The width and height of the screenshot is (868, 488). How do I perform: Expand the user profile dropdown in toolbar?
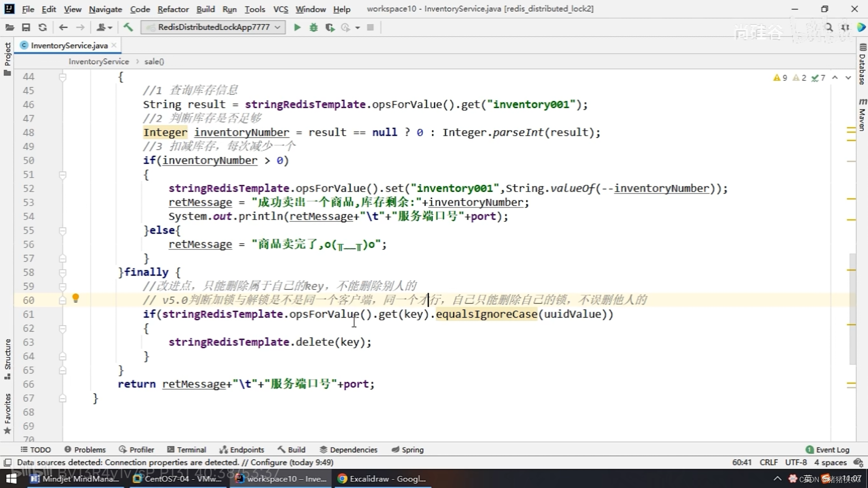(x=104, y=28)
